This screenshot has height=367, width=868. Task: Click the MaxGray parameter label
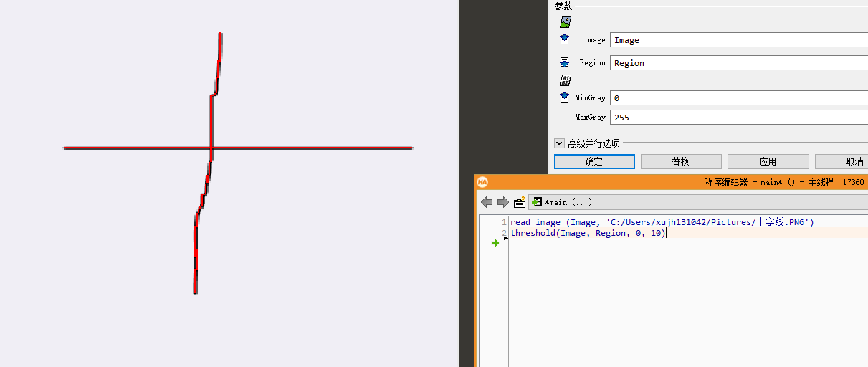[590, 117]
